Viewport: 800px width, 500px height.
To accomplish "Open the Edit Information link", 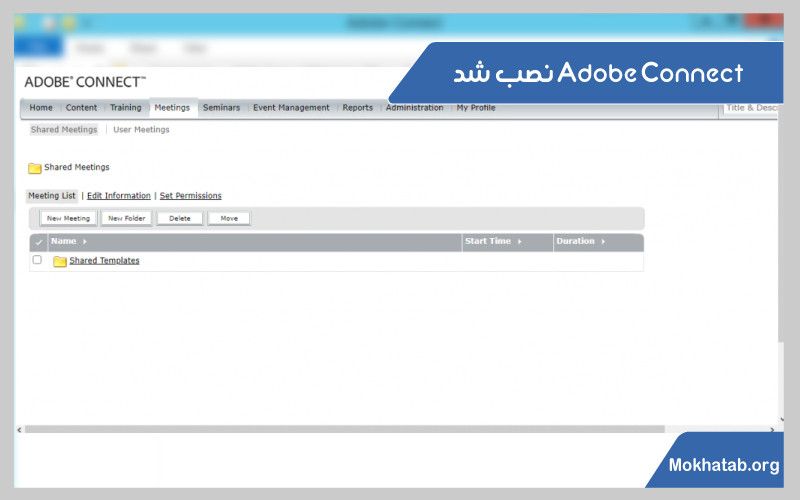I will 118,196.
